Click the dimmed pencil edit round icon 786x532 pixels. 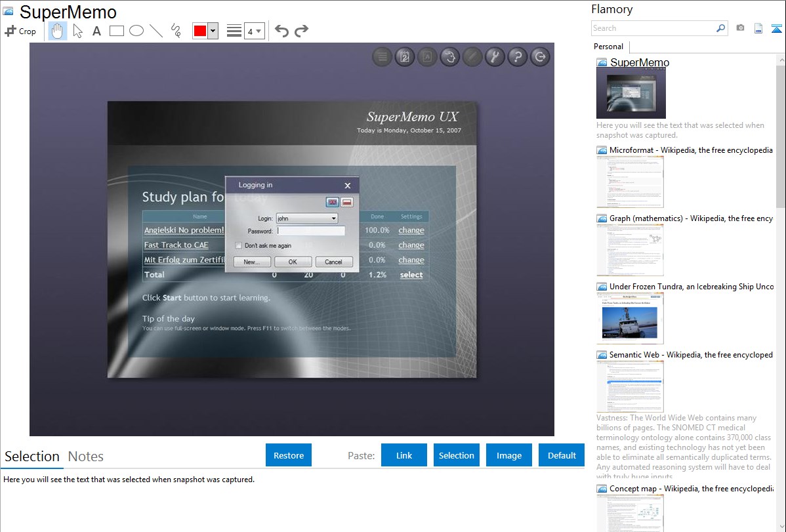[x=472, y=57]
